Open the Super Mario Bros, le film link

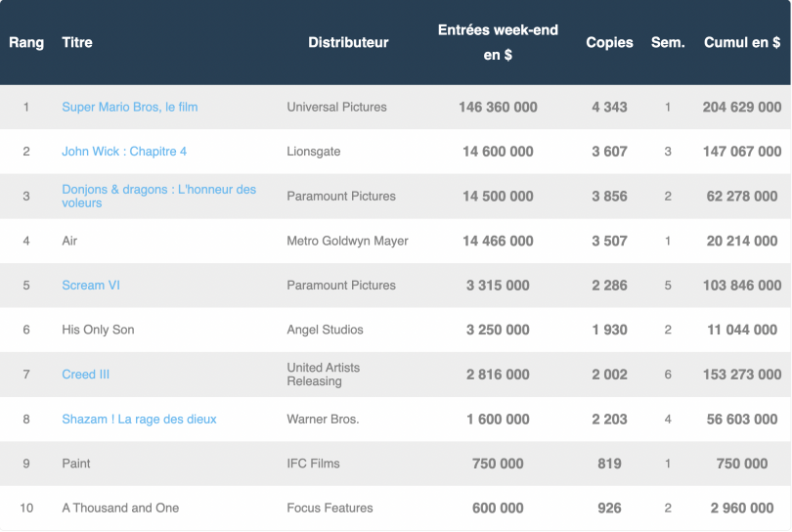pos(130,108)
